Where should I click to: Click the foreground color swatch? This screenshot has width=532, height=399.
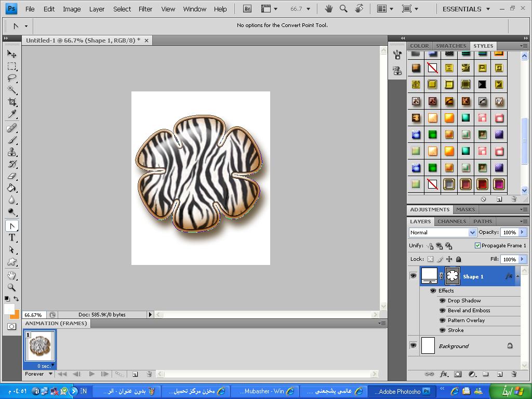(x=9, y=309)
